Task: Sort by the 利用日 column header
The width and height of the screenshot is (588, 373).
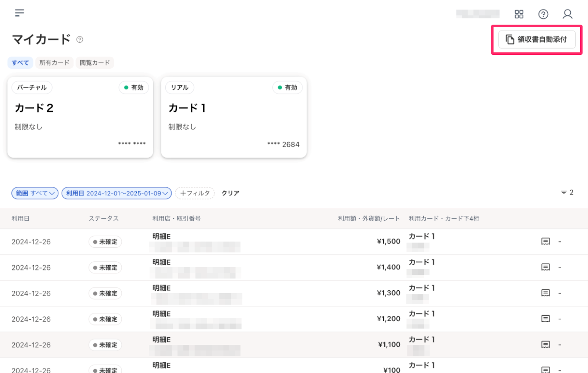Action: pyautogui.click(x=21, y=218)
